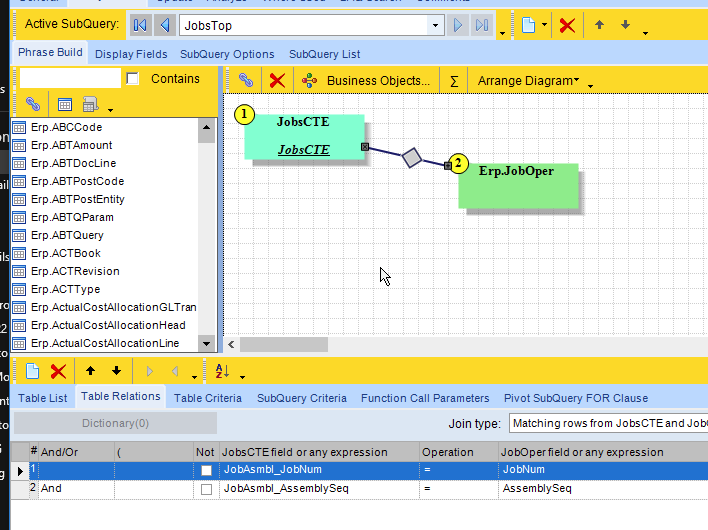Switch to Table Criteria tab
This screenshot has width=708, height=530.
click(x=208, y=398)
